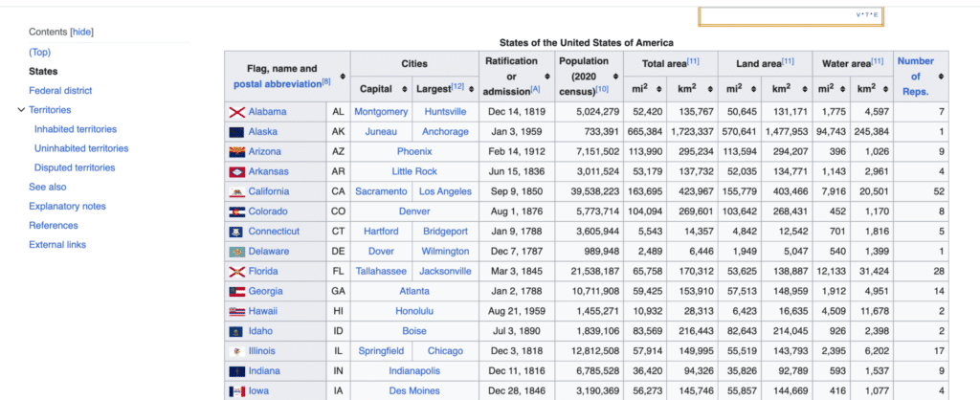This screenshot has width=980, height=400.
Task: Click the Arizona flag thumbnail
Action: 236,152
